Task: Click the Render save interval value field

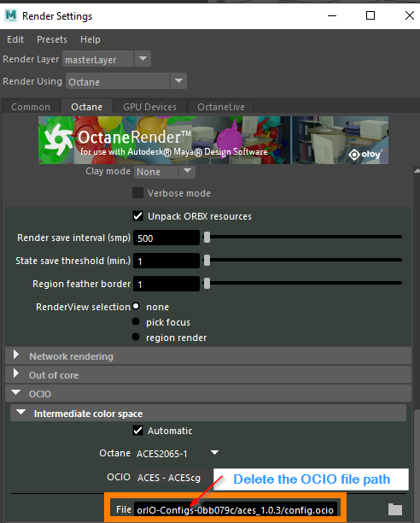Action: (x=166, y=238)
